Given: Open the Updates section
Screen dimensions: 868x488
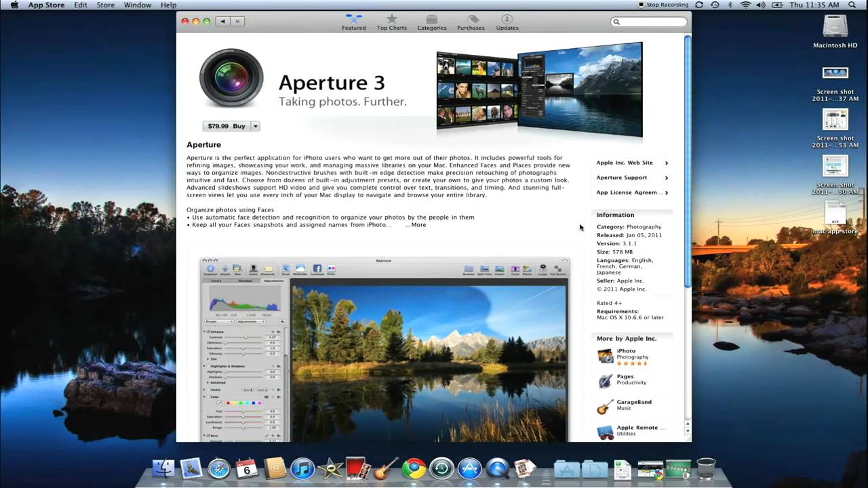Looking at the screenshot, I should click(507, 22).
